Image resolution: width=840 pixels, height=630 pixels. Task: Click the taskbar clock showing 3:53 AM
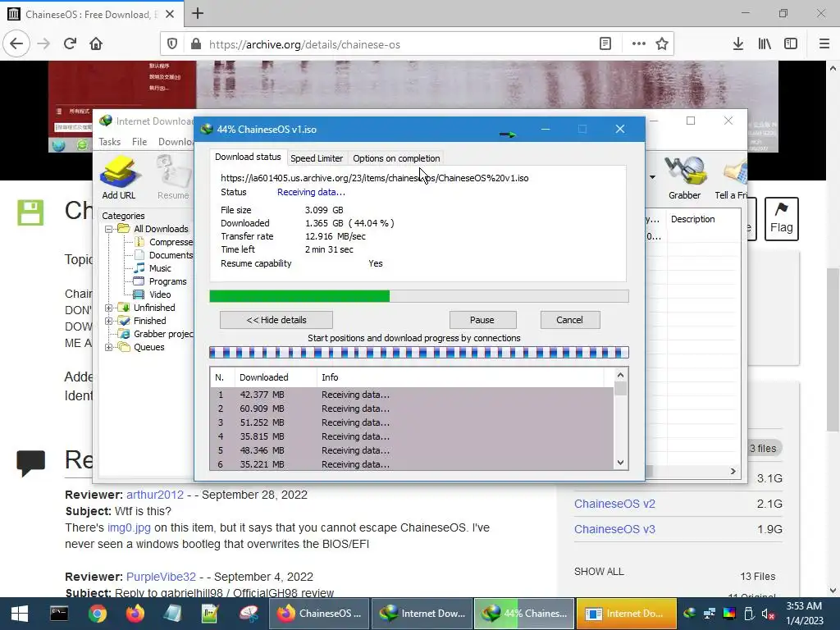point(804,614)
